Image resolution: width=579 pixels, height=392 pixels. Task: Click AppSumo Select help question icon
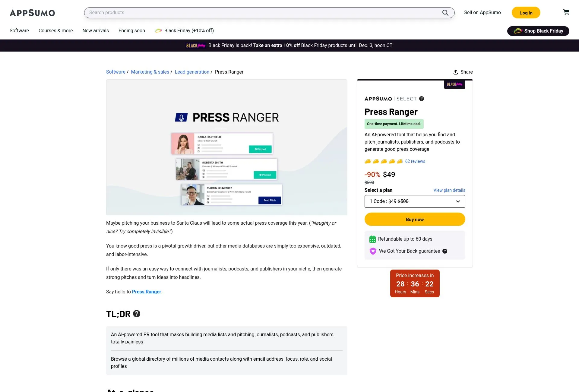click(422, 99)
